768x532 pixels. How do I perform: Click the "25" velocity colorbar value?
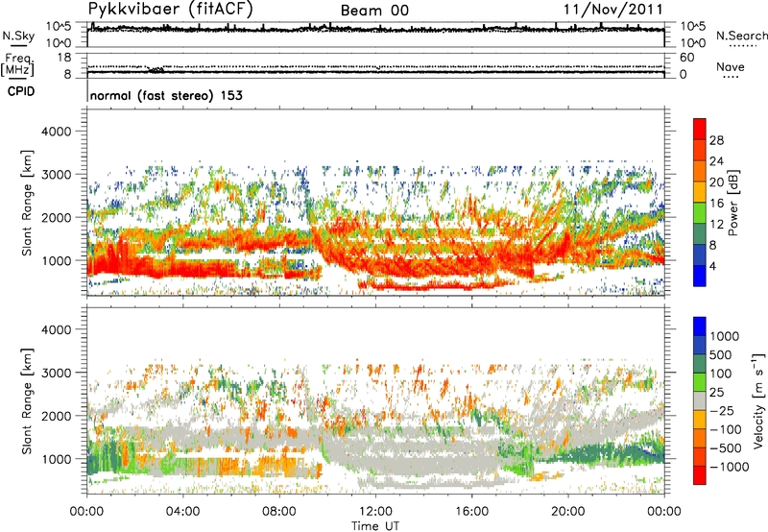point(716,392)
